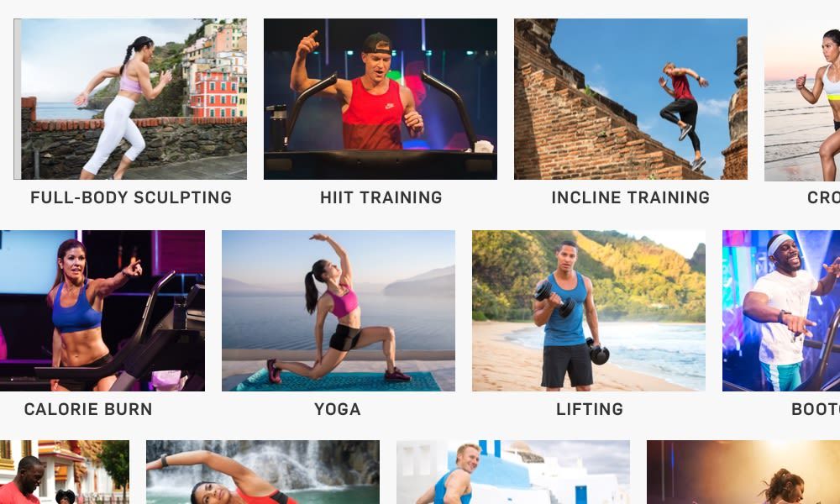Select the Yoga lakeside pose thumbnail

coord(339,311)
